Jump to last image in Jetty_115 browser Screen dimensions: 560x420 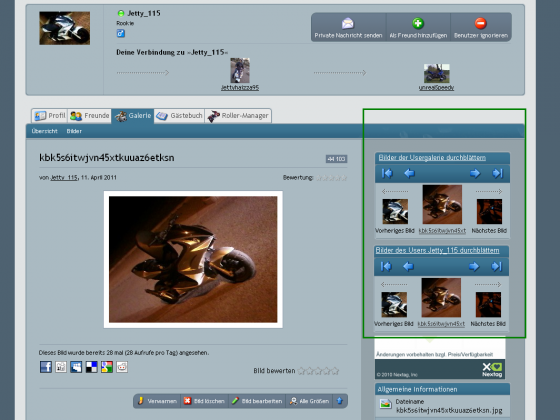[496, 266]
